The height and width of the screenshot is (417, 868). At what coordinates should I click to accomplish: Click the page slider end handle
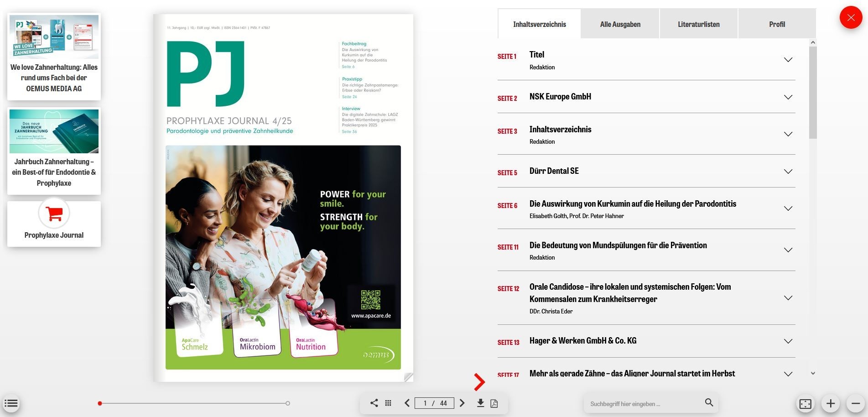[288, 403]
